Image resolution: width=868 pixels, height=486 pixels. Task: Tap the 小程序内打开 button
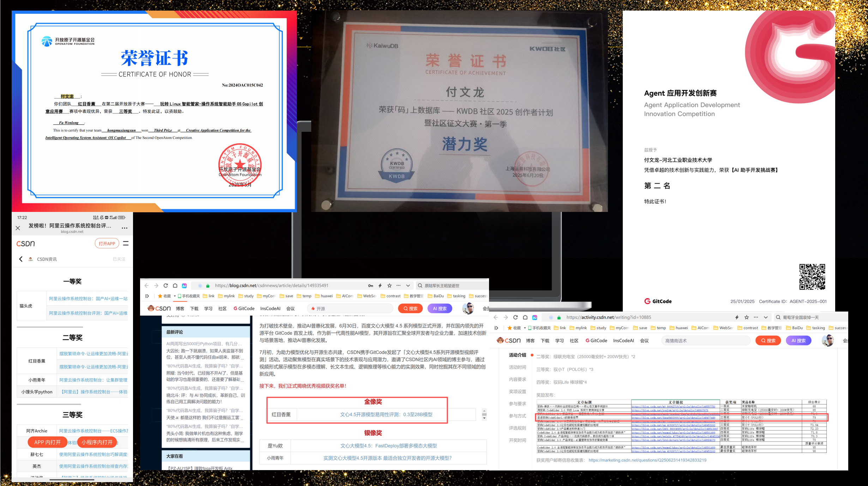pyautogui.click(x=97, y=442)
